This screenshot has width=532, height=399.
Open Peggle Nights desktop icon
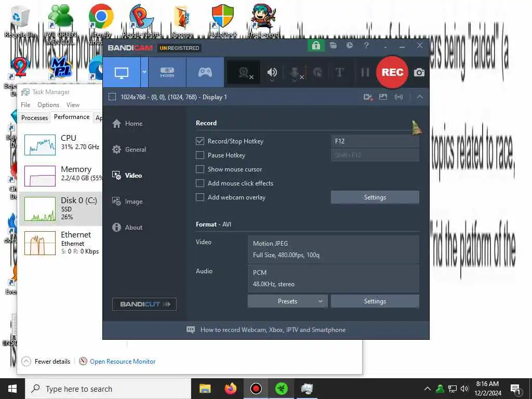click(x=141, y=21)
